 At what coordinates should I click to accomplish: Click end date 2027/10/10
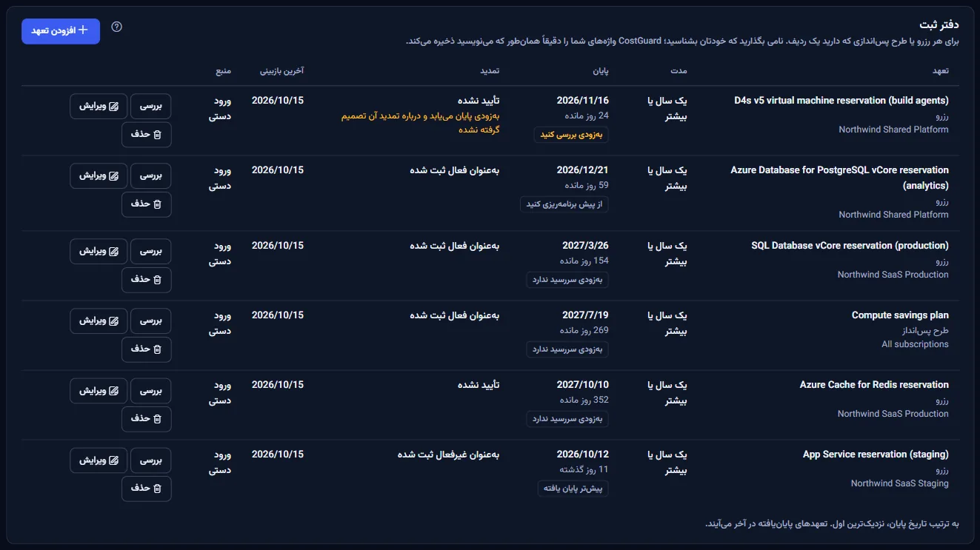(x=583, y=385)
